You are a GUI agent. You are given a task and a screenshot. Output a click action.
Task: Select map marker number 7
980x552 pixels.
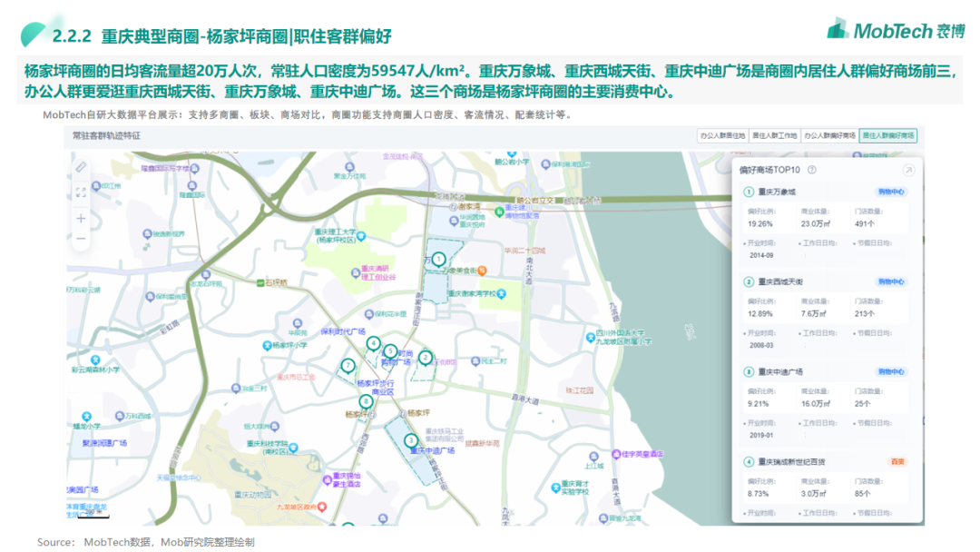(x=348, y=365)
